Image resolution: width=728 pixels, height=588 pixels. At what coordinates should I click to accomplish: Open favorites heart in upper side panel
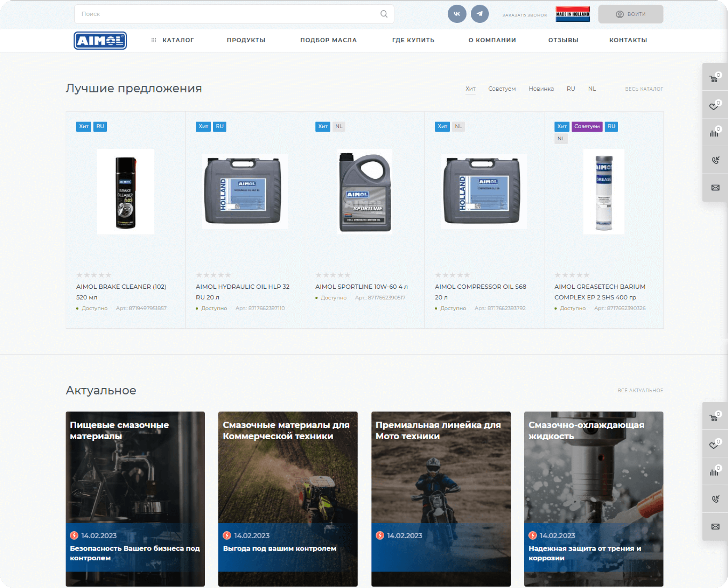[714, 106]
